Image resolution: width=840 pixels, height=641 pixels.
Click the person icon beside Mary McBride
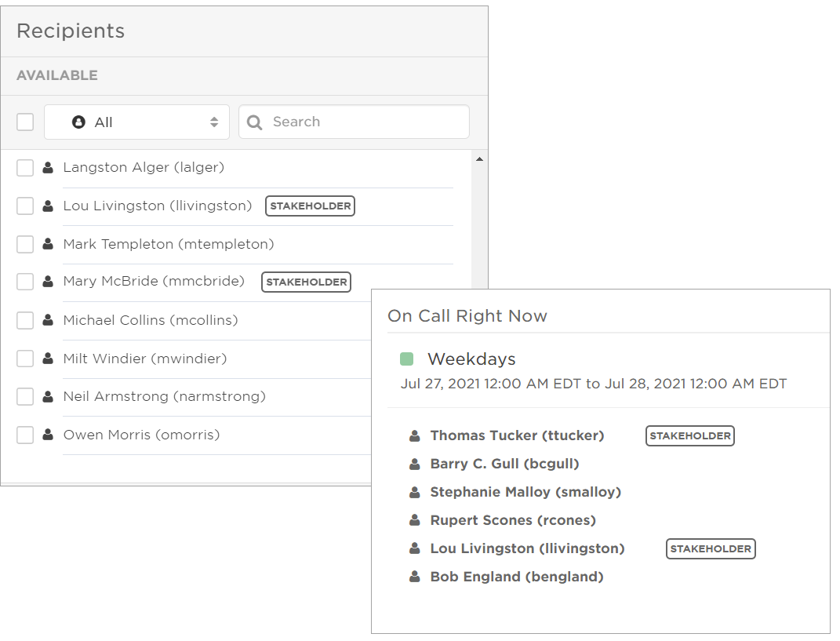click(48, 282)
